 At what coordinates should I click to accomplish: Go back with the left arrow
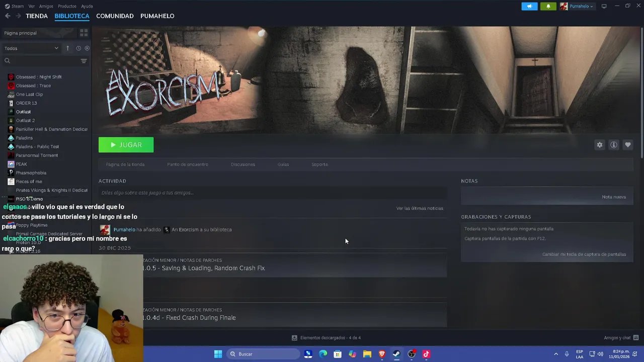click(x=8, y=16)
